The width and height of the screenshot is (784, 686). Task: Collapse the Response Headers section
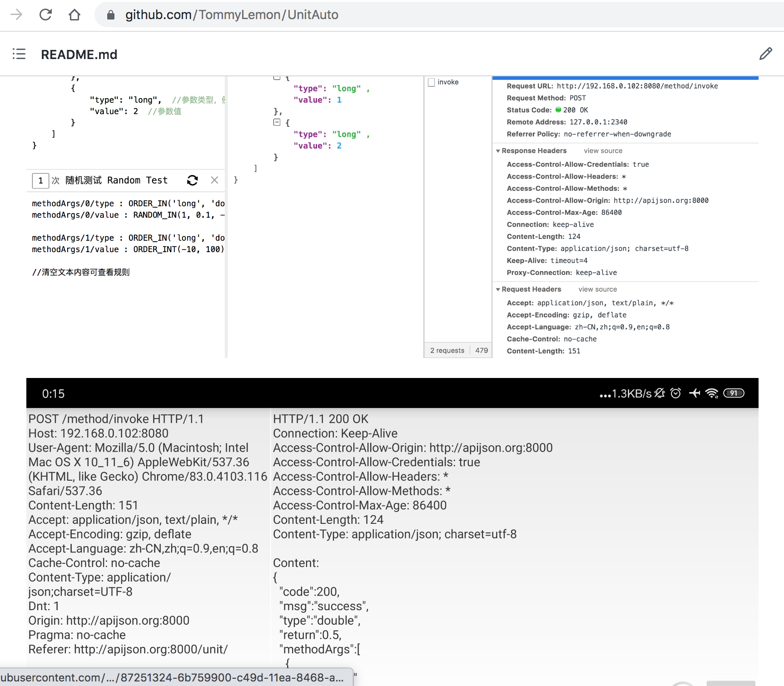click(x=498, y=151)
